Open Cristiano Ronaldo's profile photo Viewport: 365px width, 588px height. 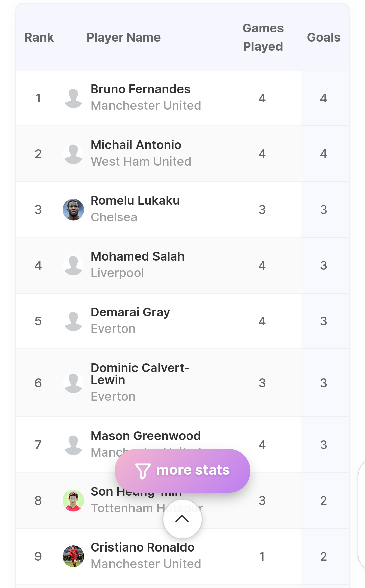pyautogui.click(x=73, y=556)
